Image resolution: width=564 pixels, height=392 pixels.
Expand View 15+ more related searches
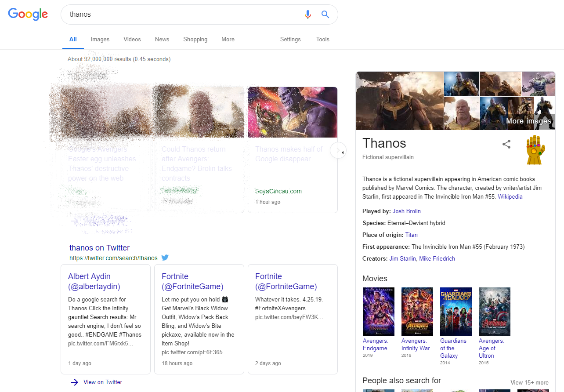pyautogui.click(x=529, y=382)
